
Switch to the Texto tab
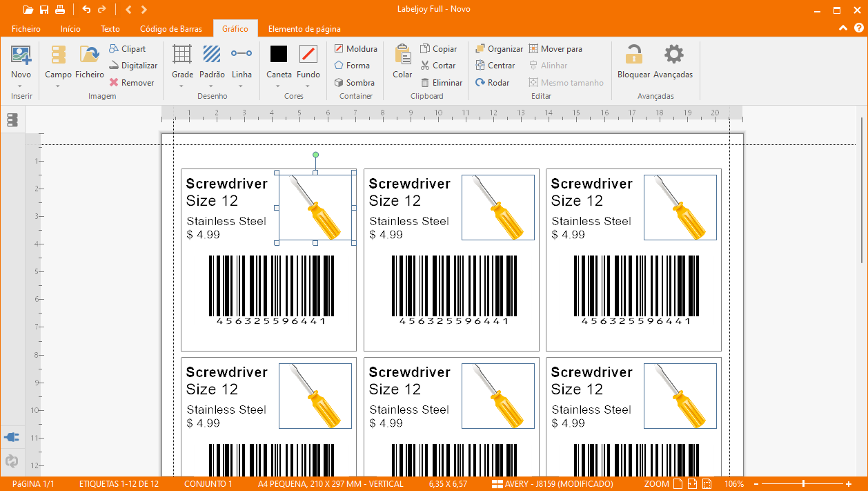point(110,29)
